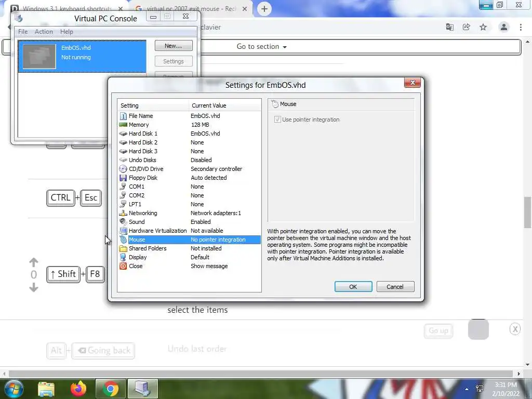Click OK in Settings dialog
The width and height of the screenshot is (532, 399).
[x=353, y=287]
